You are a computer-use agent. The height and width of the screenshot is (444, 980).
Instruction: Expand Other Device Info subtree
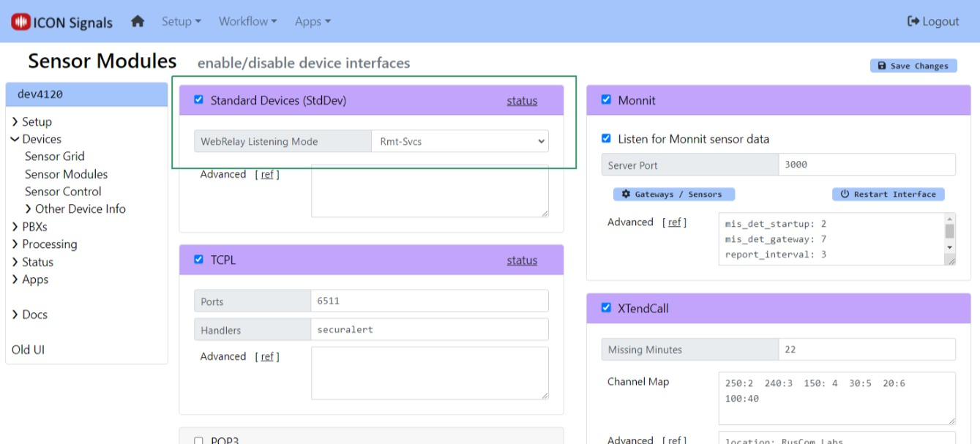pyautogui.click(x=75, y=209)
